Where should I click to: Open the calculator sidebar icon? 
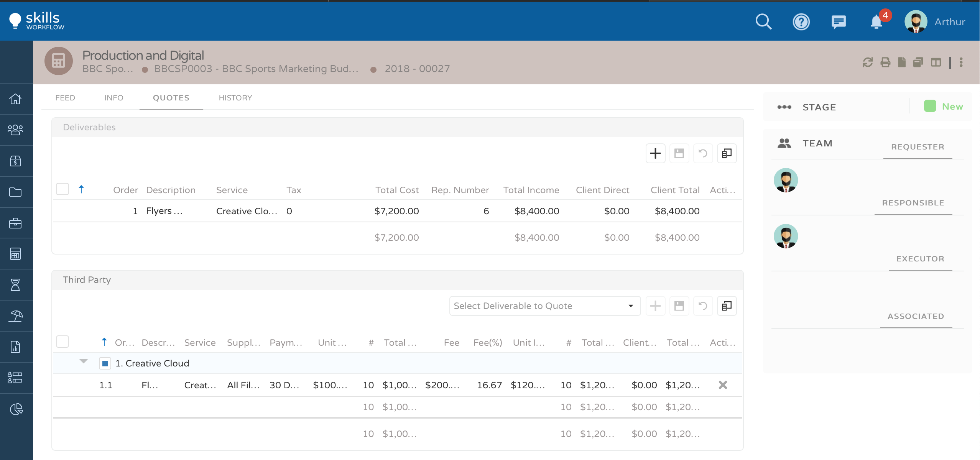15,254
